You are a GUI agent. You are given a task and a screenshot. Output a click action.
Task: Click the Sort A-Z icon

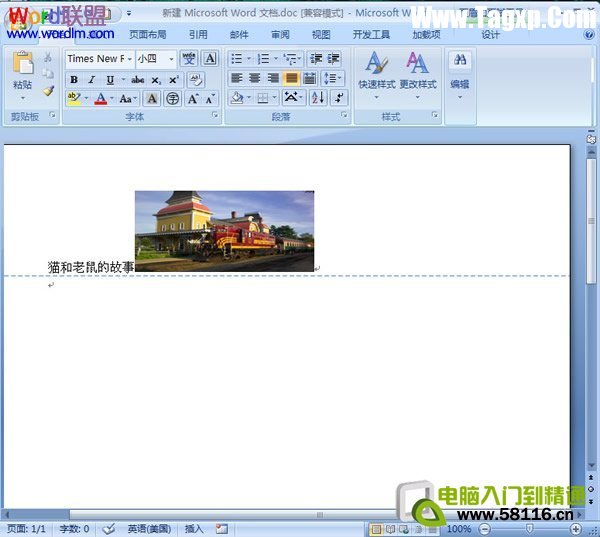pyautogui.click(x=318, y=98)
